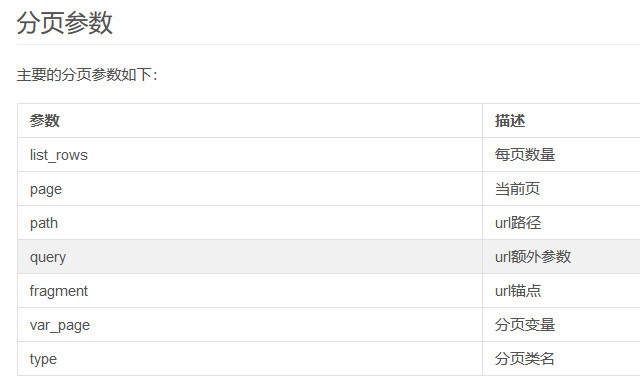Click the type parameter cell
The height and width of the screenshot is (383, 640).
pyautogui.click(x=250, y=359)
